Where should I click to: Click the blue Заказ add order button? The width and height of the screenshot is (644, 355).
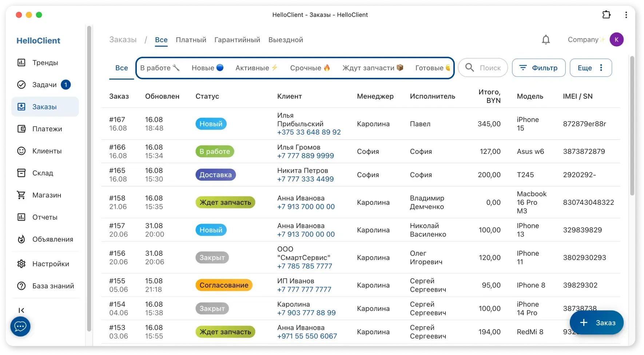click(597, 323)
